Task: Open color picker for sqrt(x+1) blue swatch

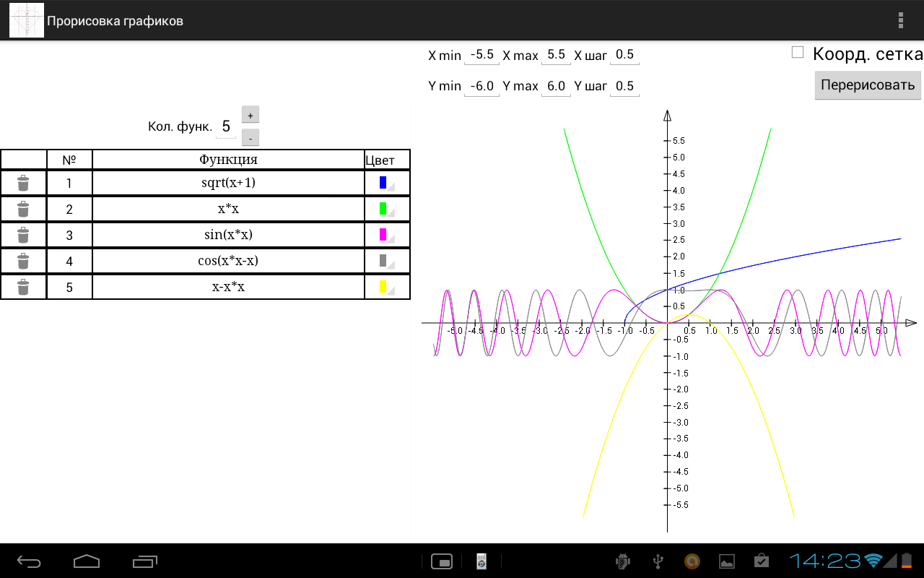Action: [x=387, y=184]
